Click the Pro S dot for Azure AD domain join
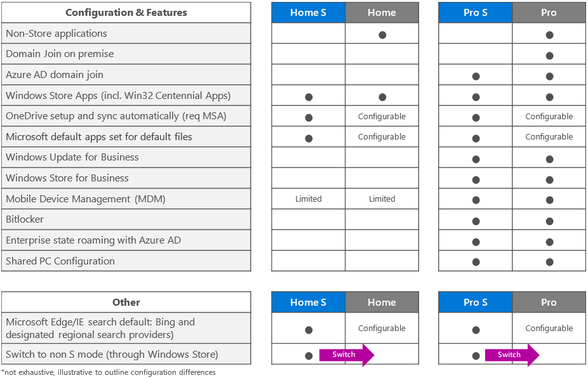The height and width of the screenshot is (378, 588). 476,77
